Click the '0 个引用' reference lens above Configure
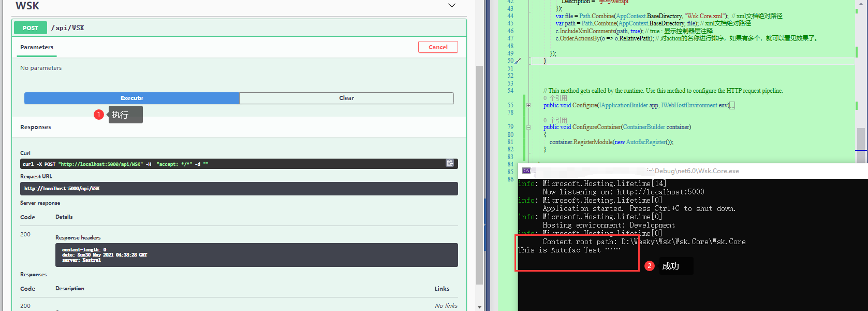This screenshot has width=868, height=311. pos(555,98)
